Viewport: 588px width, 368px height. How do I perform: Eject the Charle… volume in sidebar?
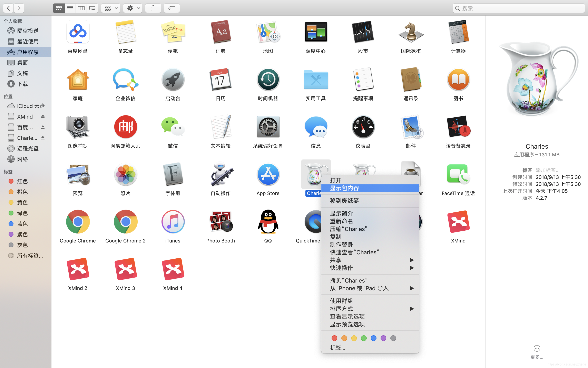click(43, 138)
